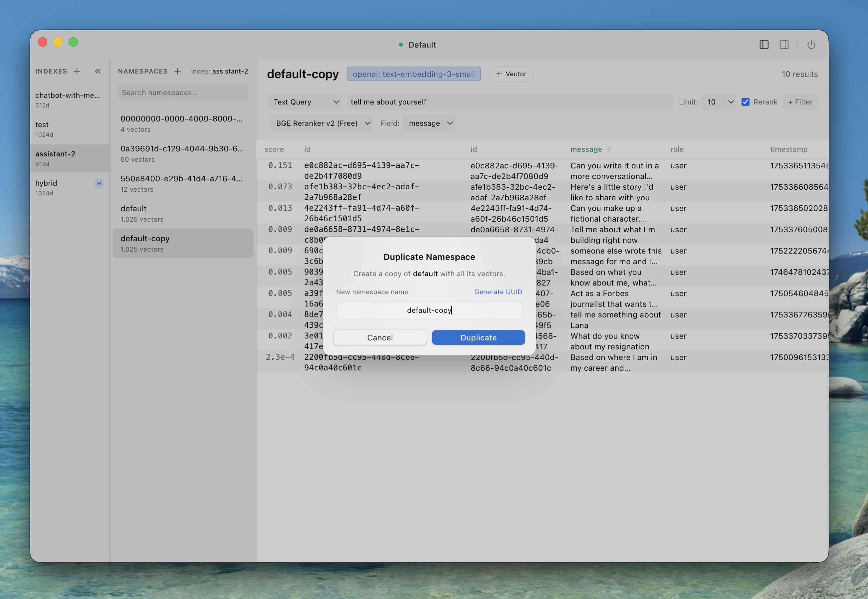
Task: Toggle the left sidebar panel icon
Action: tap(764, 45)
